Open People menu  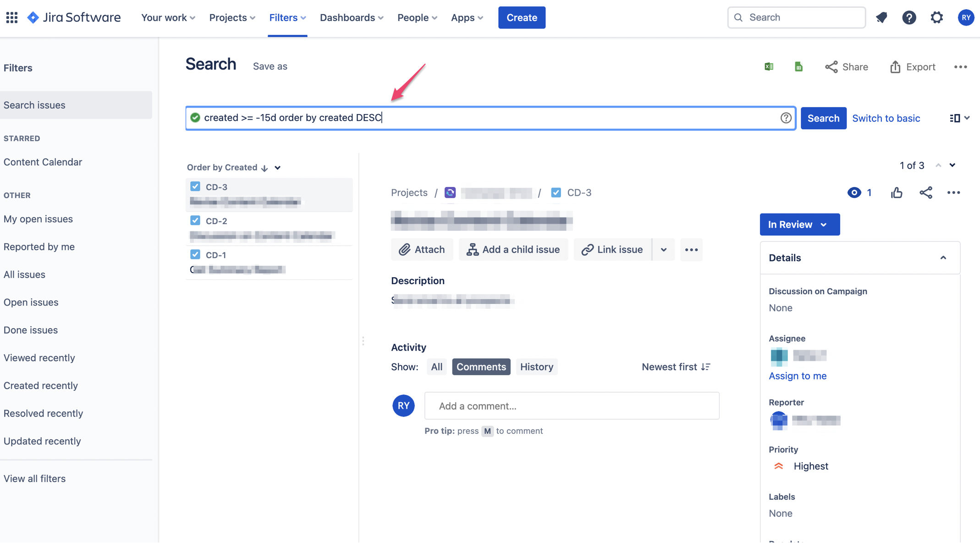click(417, 17)
